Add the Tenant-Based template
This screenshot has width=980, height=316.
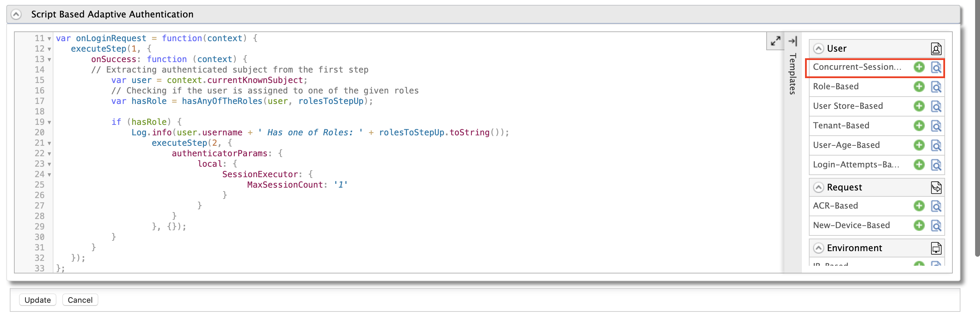coord(919,125)
